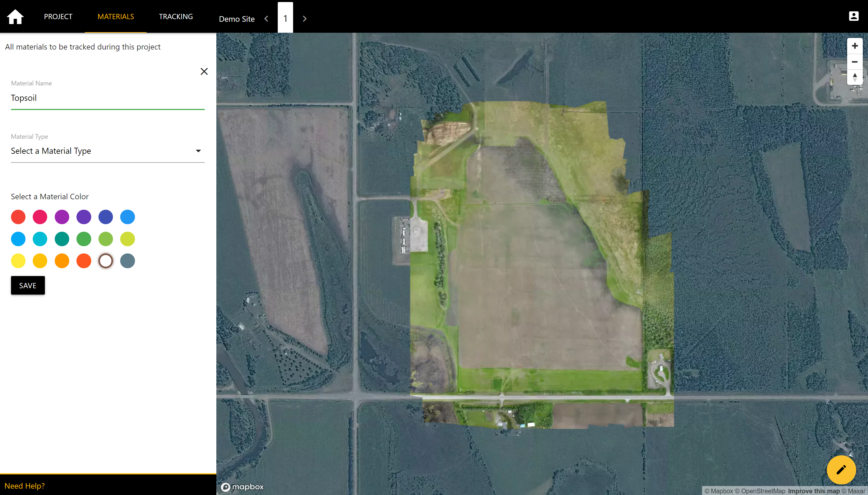Close the material form with X
Image resolution: width=868 pixels, height=495 pixels.
coord(204,71)
